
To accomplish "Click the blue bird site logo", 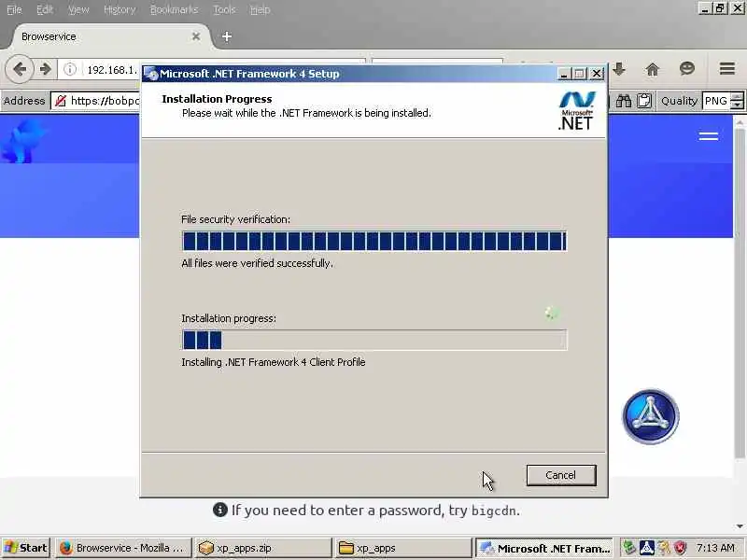I will coord(21,141).
